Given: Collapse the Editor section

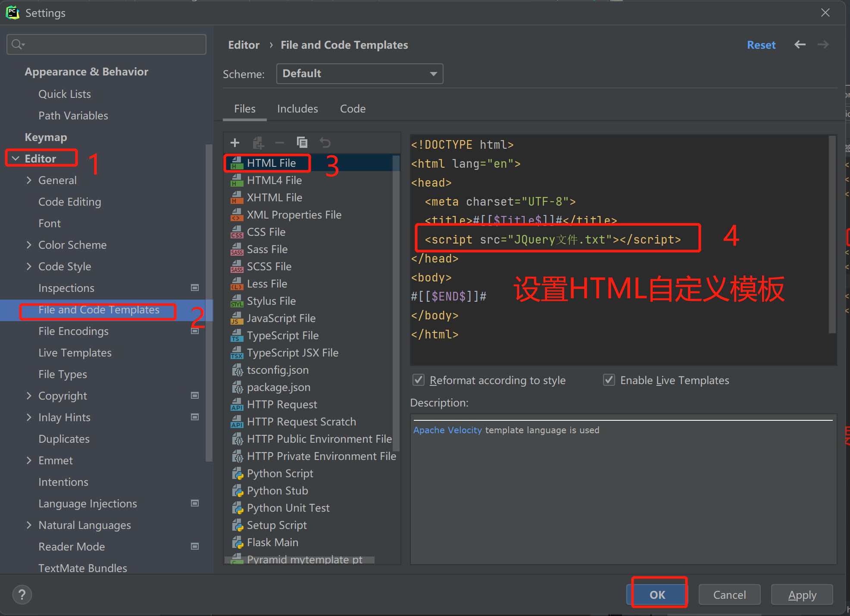Looking at the screenshot, I should (16, 159).
